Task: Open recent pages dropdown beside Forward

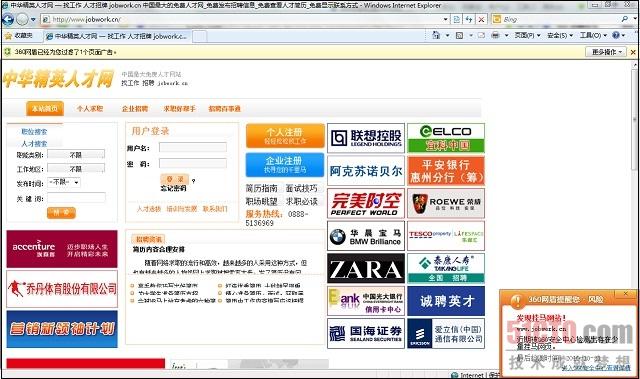Action: point(33,19)
